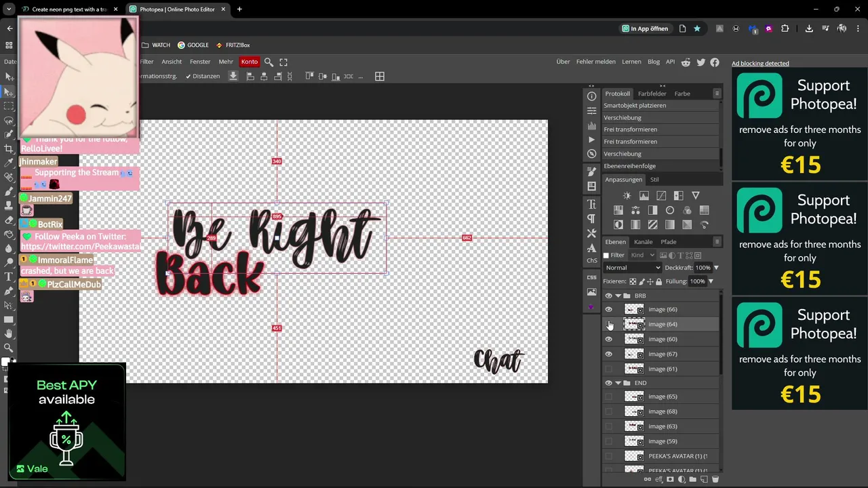Select the Hand tool in toolbar
Screen dimensions: 868x488
[9, 333]
